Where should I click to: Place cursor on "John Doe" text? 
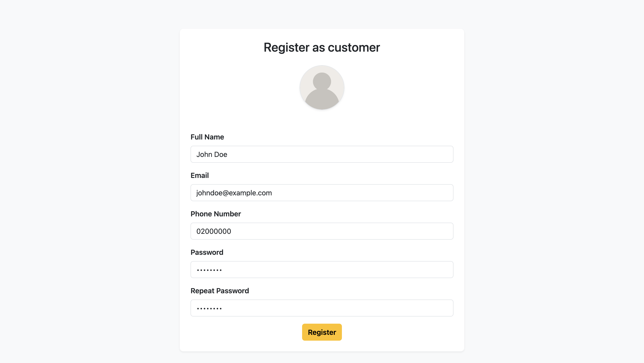(x=212, y=154)
